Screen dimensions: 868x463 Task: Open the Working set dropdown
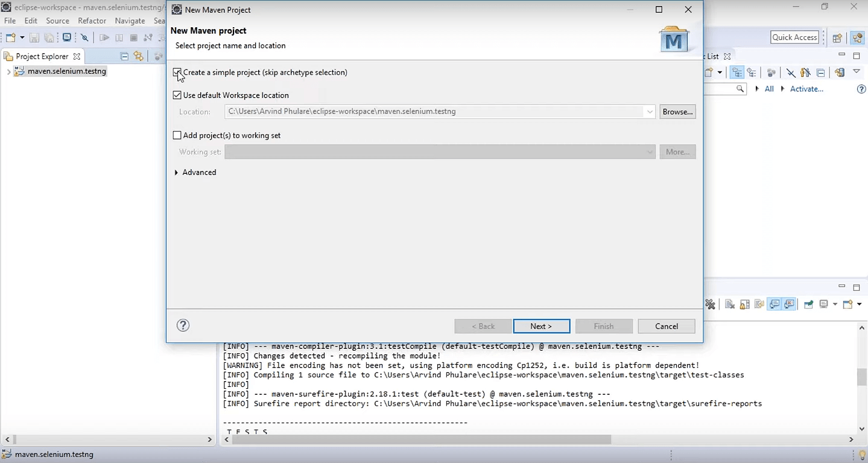point(650,152)
